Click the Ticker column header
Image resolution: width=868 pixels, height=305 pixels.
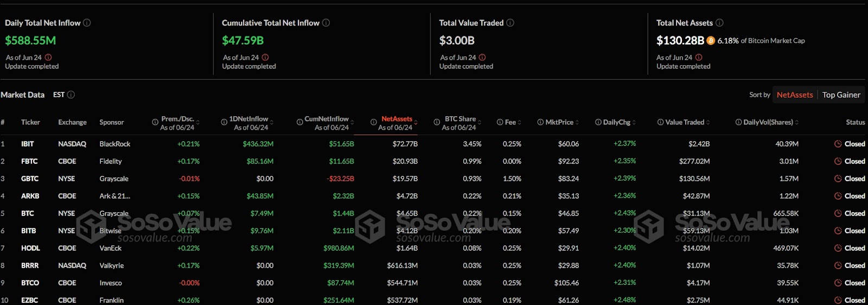[30, 122]
